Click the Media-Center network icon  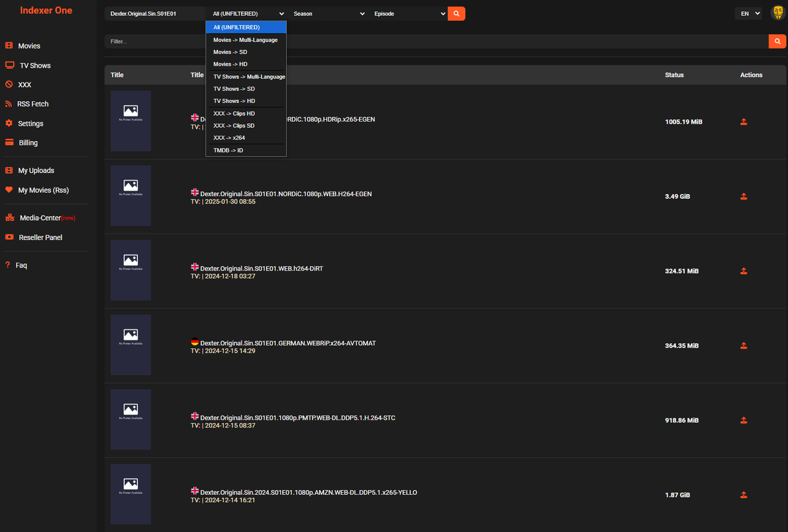coord(9,217)
